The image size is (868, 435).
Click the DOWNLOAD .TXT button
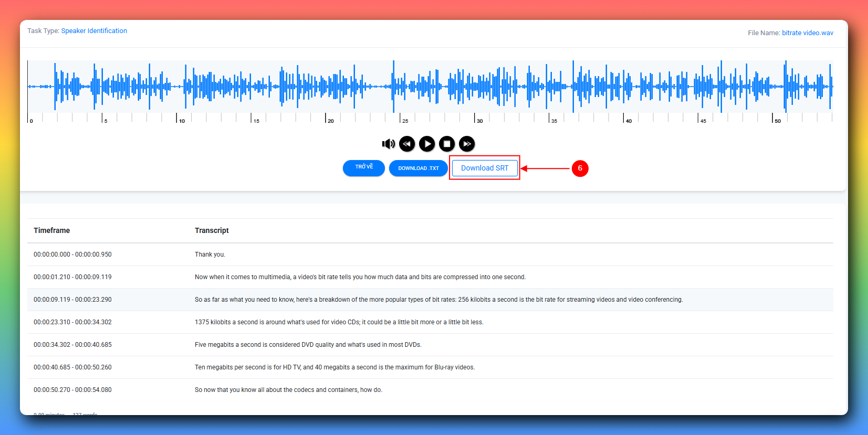pos(419,168)
